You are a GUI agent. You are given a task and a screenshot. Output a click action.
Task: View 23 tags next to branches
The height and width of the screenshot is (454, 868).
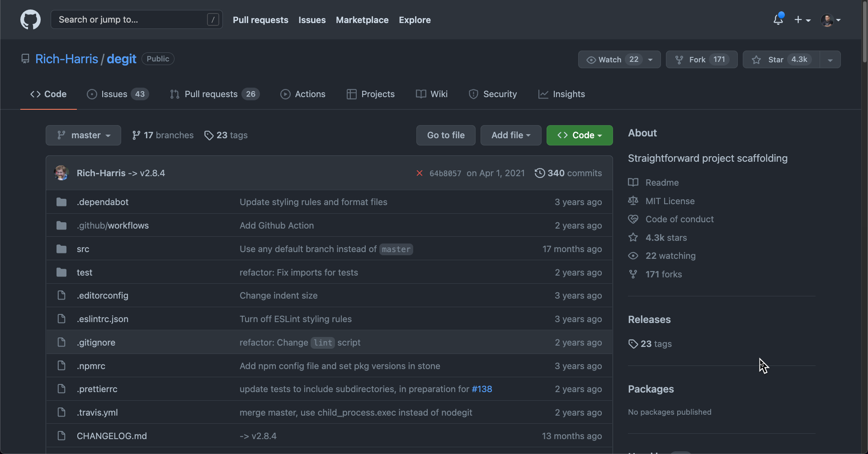click(x=226, y=135)
